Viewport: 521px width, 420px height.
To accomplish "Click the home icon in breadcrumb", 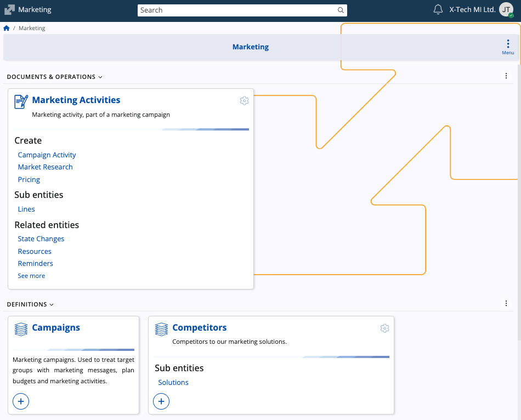I will tap(7, 28).
